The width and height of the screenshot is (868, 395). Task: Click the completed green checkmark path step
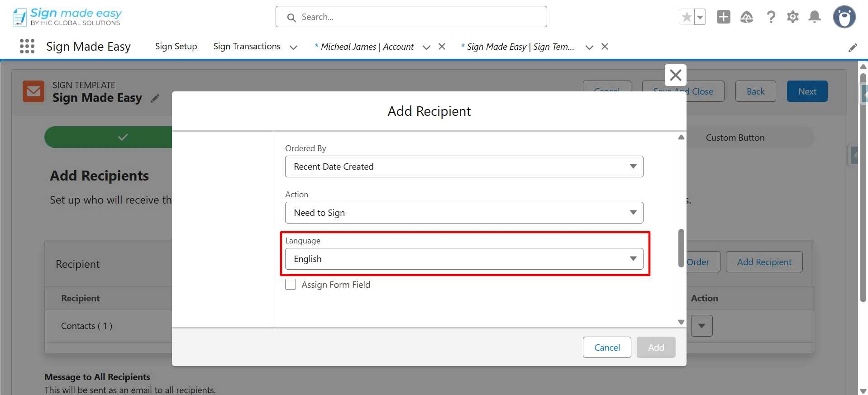pos(109,137)
